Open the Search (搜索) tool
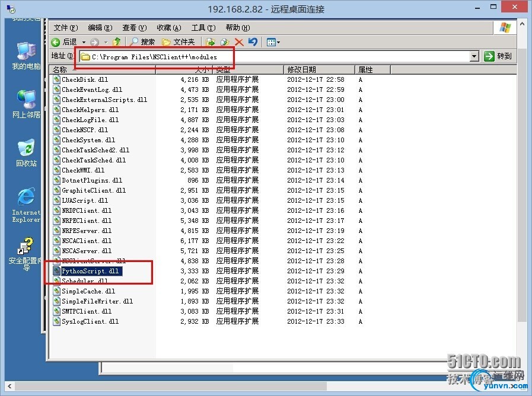Image resolution: width=532 pixels, height=396 pixels. tap(142, 41)
